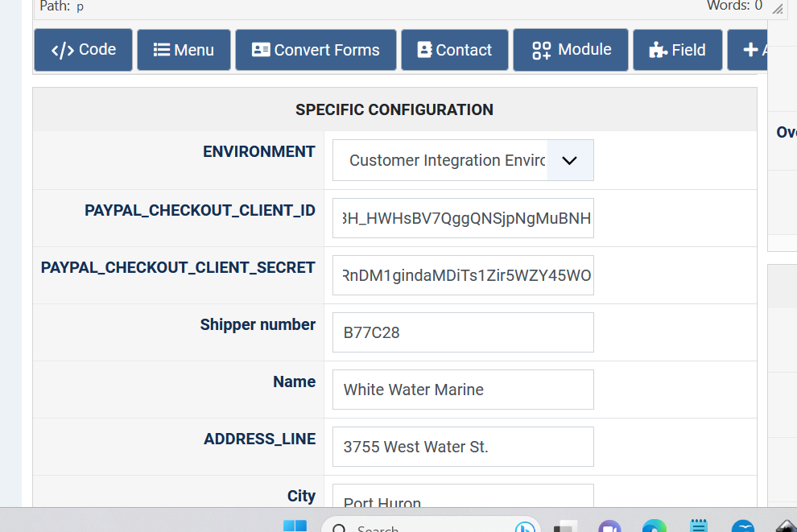Insert a Field using Field button
The width and height of the screenshot is (797, 532).
pyautogui.click(x=677, y=50)
